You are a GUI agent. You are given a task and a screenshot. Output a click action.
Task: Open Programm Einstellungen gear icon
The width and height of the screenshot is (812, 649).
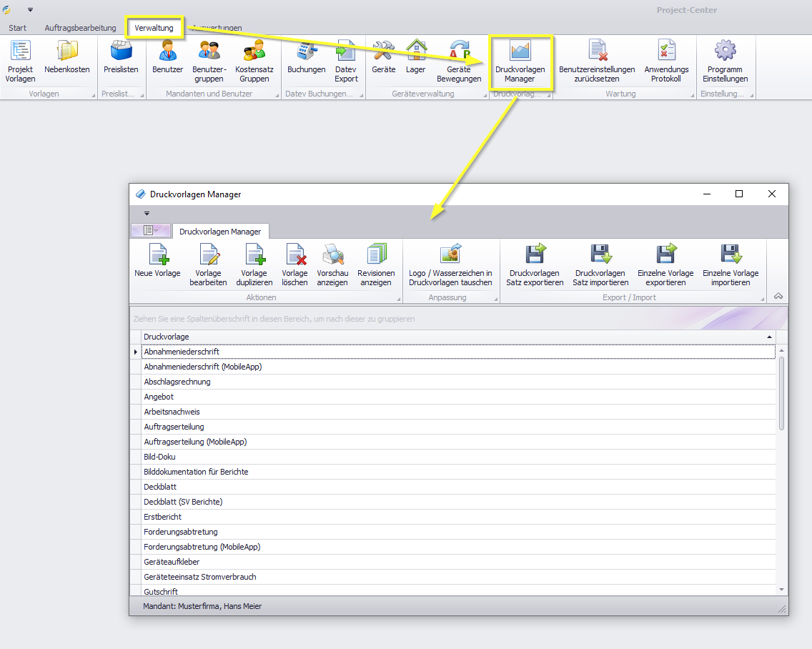coord(725,51)
